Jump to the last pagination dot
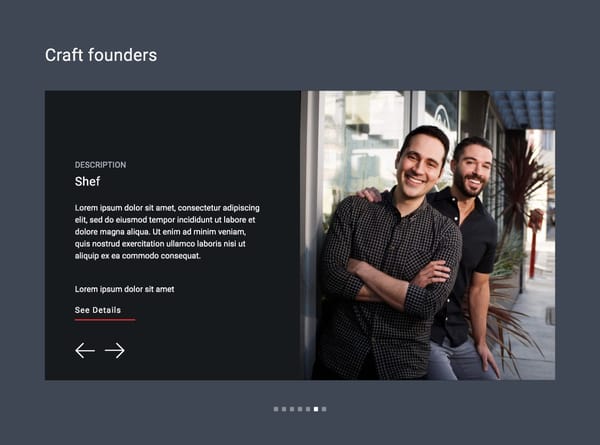The image size is (600, 445). [324, 409]
